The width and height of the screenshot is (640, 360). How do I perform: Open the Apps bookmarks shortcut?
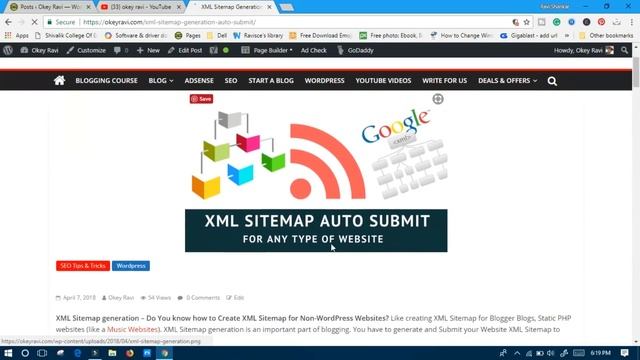pos(17,36)
